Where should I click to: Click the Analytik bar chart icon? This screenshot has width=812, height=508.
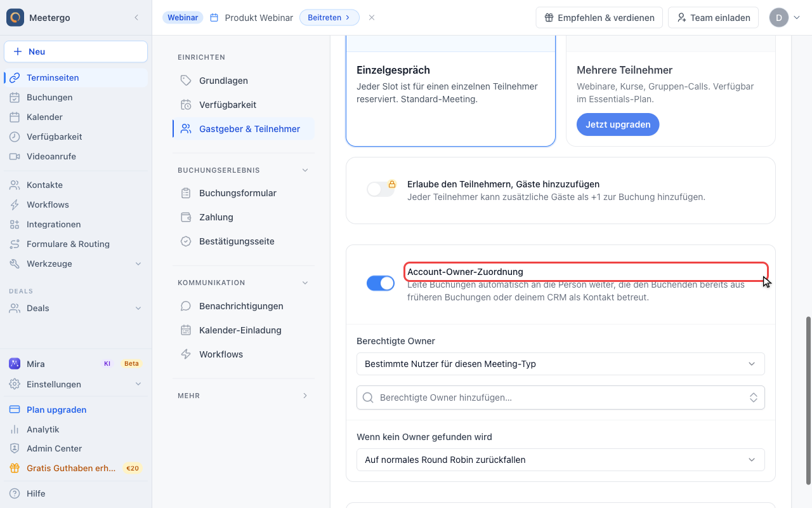15,429
